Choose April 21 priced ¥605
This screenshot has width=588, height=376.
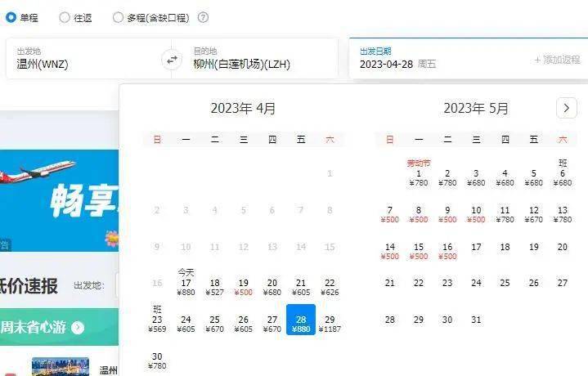[x=301, y=287]
